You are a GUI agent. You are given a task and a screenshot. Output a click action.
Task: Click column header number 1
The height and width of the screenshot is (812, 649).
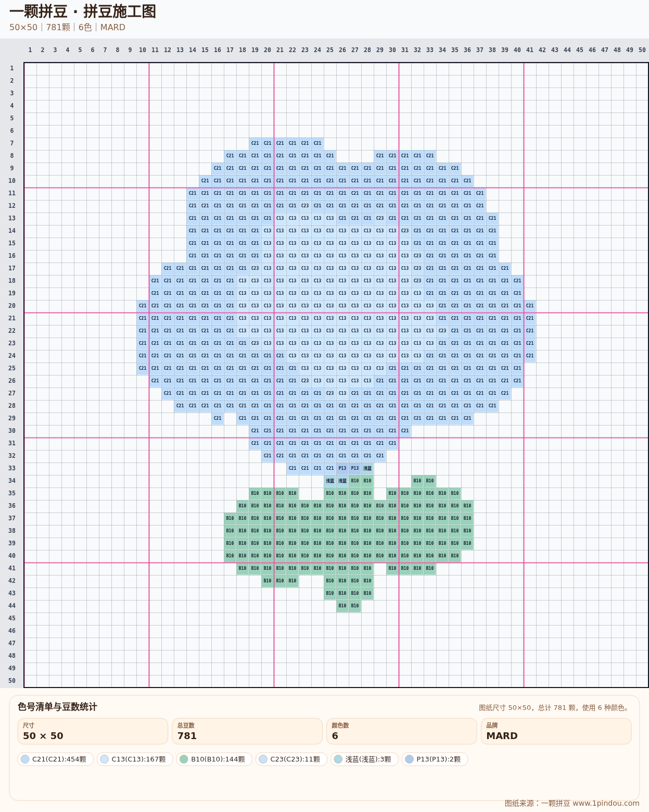(30, 50)
